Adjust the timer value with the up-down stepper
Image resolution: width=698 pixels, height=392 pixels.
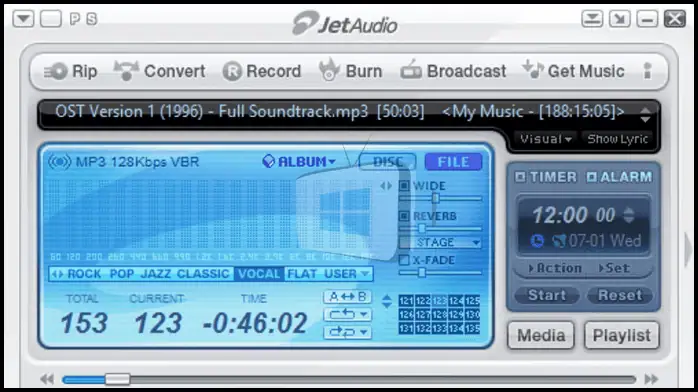[629, 215]
